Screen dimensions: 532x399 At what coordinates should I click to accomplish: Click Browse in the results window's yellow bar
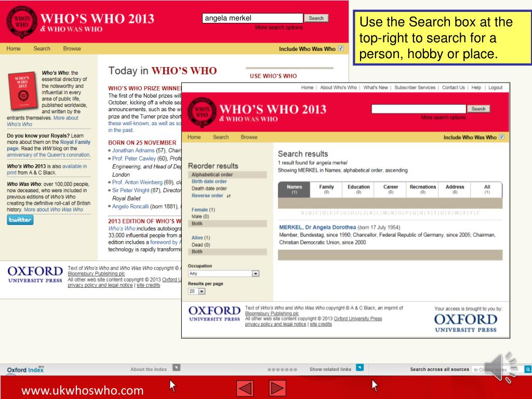pyautogui.click(x=249, y=137)
